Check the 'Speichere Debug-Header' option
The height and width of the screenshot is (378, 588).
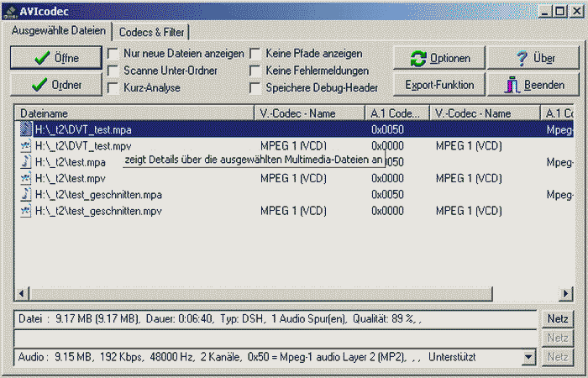[x=255, y=87]
